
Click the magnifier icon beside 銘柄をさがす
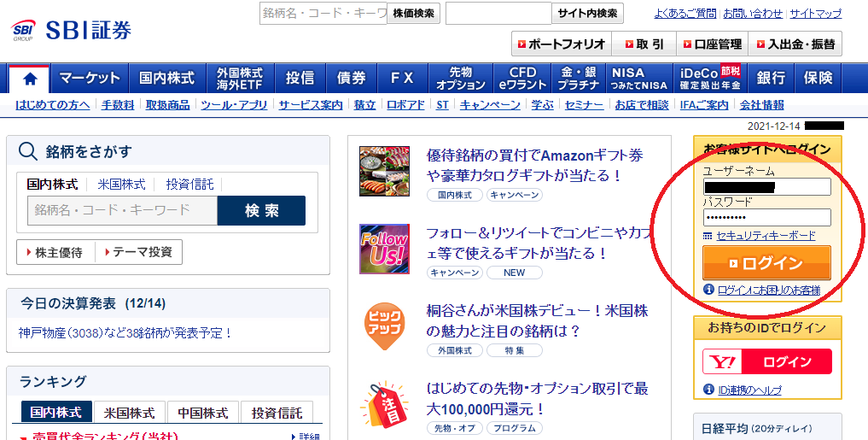(x=27, y=150)
